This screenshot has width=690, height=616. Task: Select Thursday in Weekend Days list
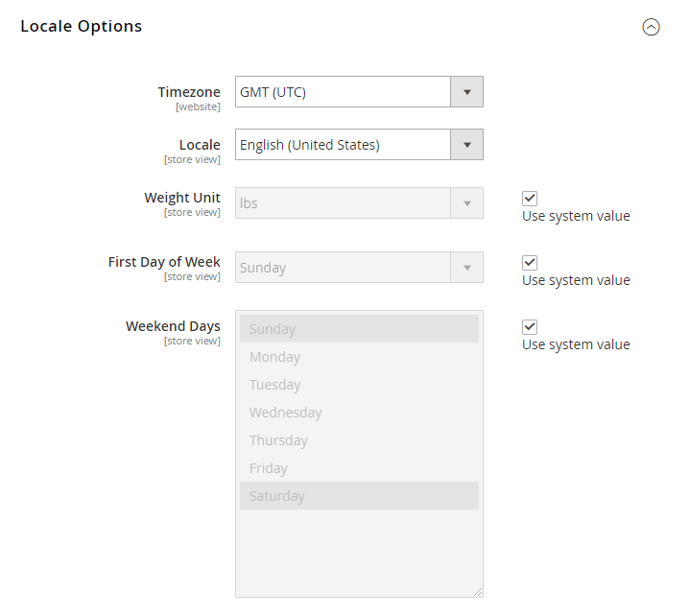(x=359, y=440)
